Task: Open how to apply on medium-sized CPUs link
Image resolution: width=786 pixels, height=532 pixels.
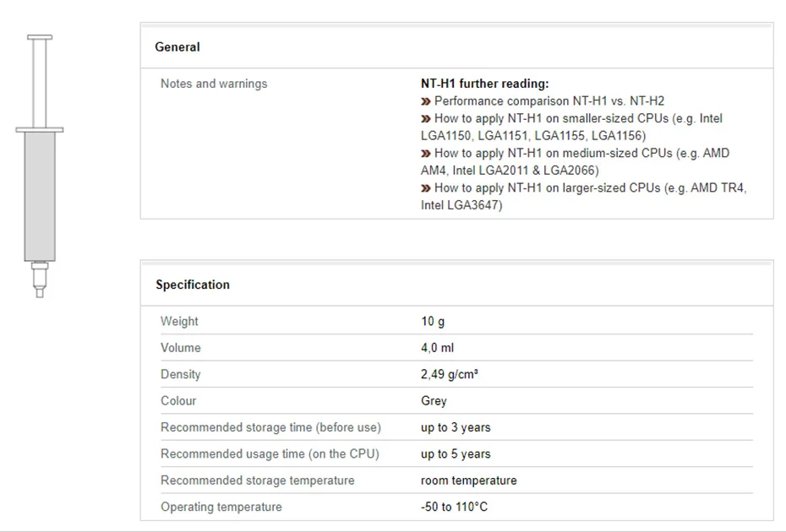Action: pyautogui.click(x=581, y=154)
